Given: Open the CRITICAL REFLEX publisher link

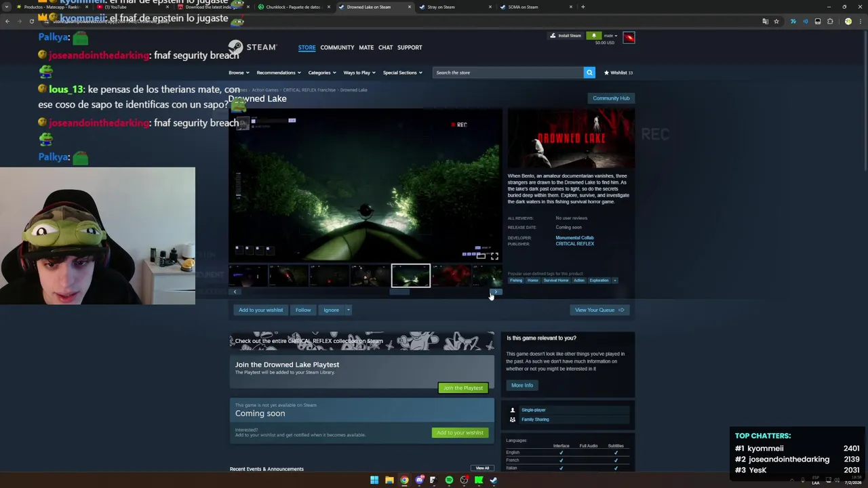Looking at the screenshot, I should point(574,243).
